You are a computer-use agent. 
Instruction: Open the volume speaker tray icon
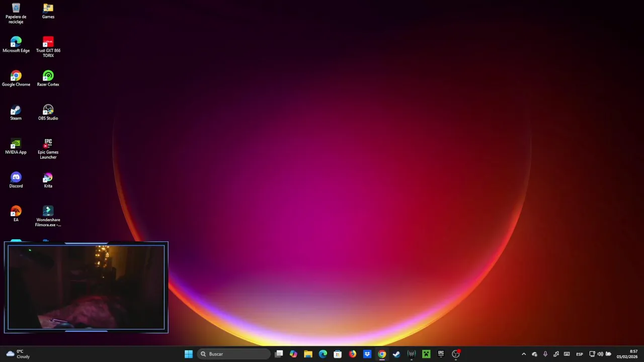(x=600, y=354)
